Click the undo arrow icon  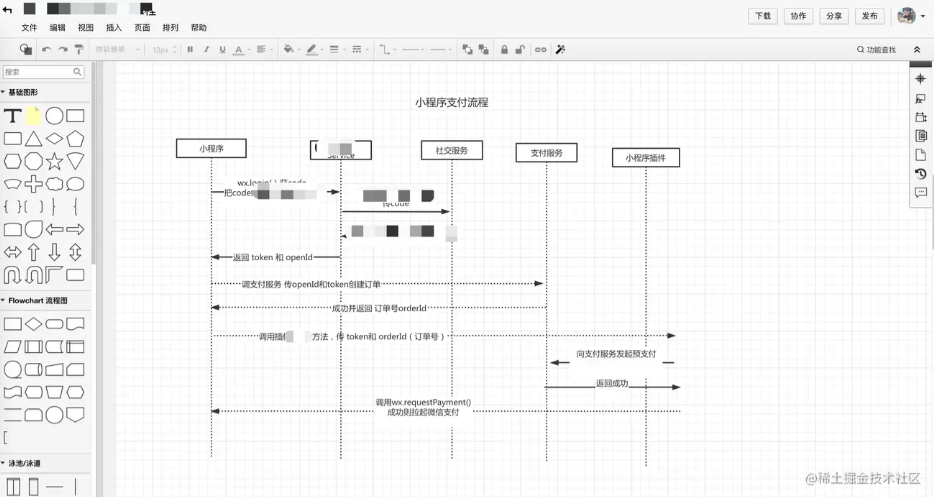(x=46, y=49)
